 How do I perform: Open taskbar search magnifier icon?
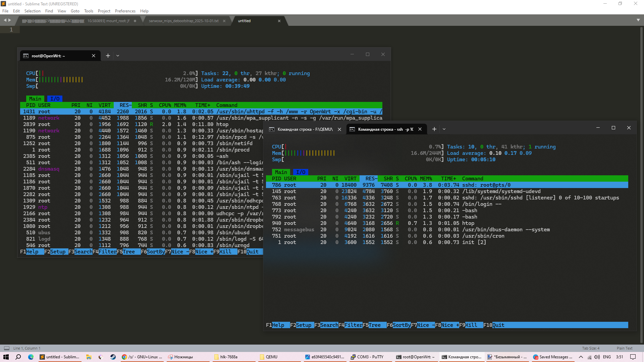tap(18, 357)
